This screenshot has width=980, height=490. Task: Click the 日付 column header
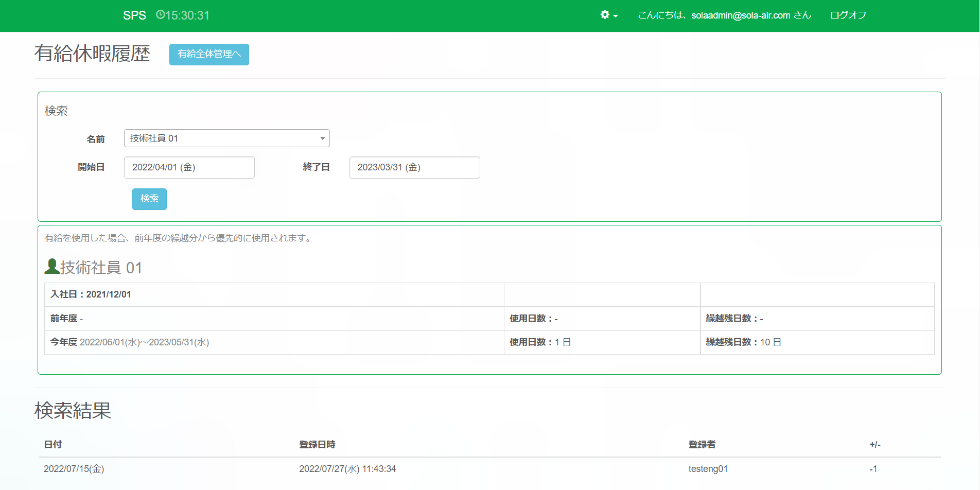[x=53, y=444]
